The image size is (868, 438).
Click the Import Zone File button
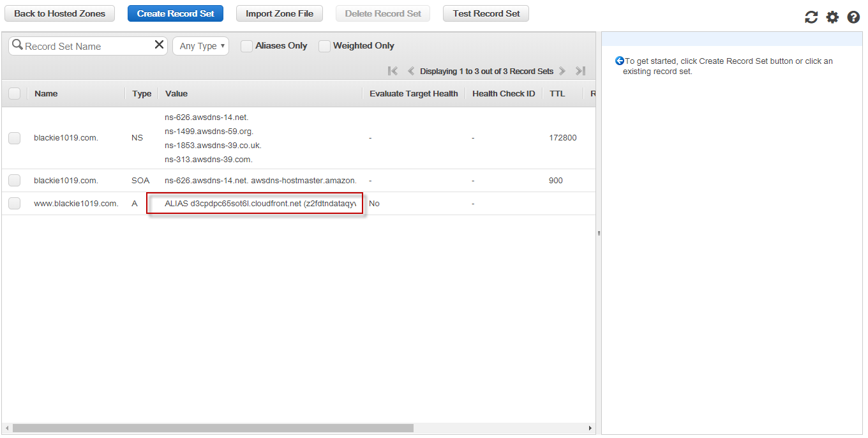[280, 13]
